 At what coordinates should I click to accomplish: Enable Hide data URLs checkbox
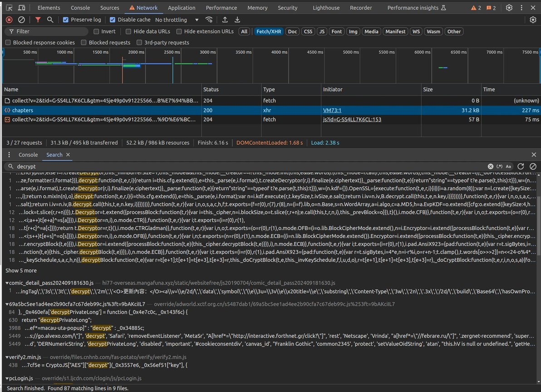coord(128,31)
